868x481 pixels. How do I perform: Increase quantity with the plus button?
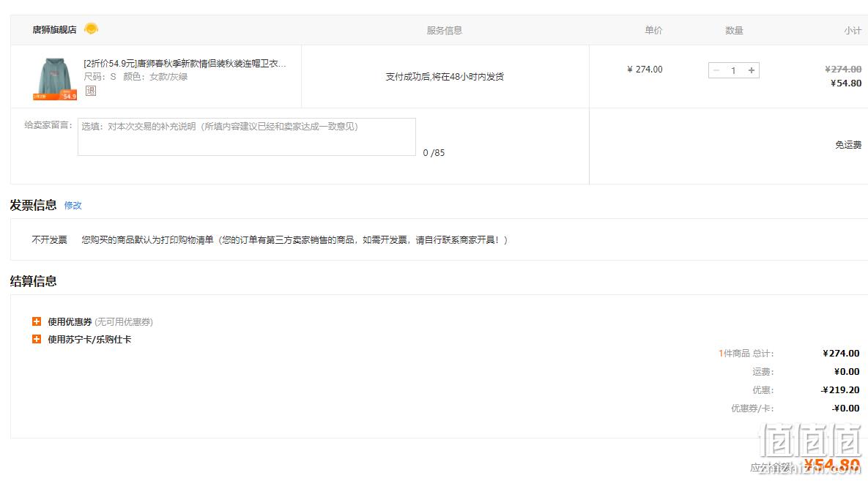tap(752, 70)
